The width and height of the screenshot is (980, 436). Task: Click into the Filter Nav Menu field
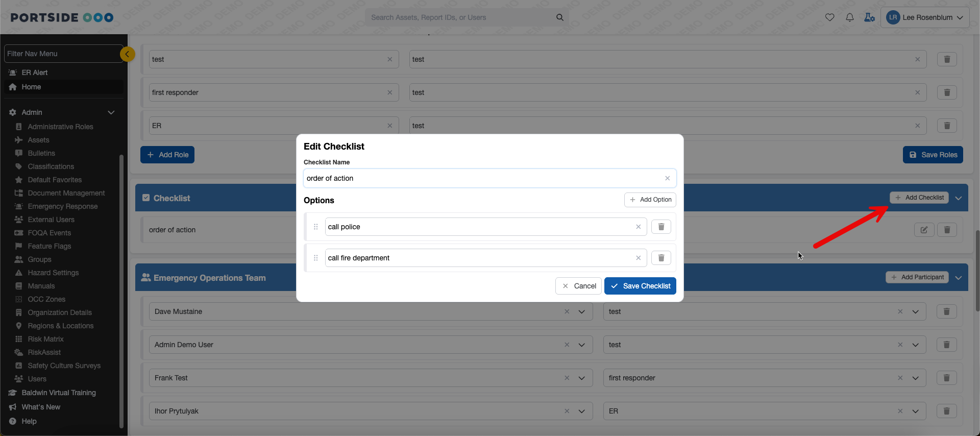click(61, 54)
